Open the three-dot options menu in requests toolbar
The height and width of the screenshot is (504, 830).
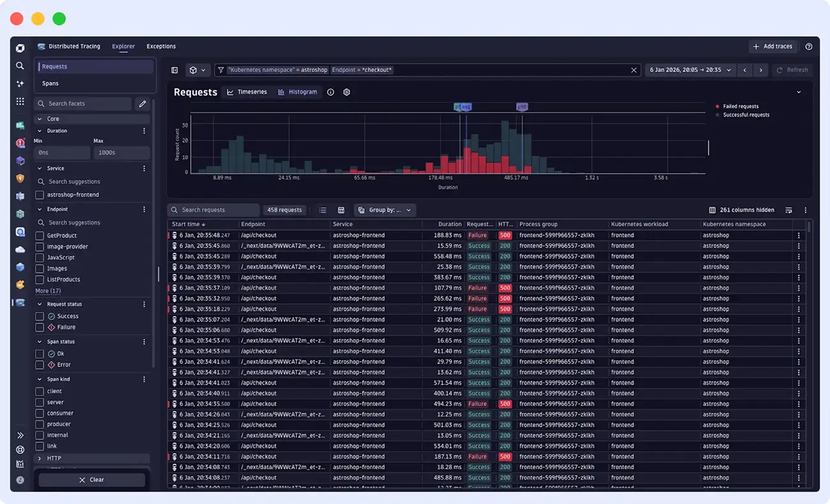[806, 210]
